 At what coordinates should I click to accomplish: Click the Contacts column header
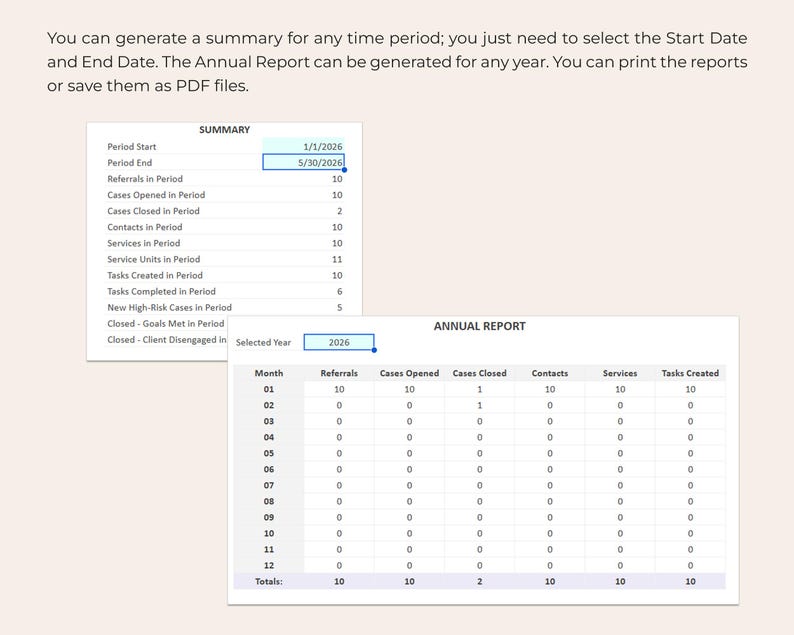tap(550, 373)
